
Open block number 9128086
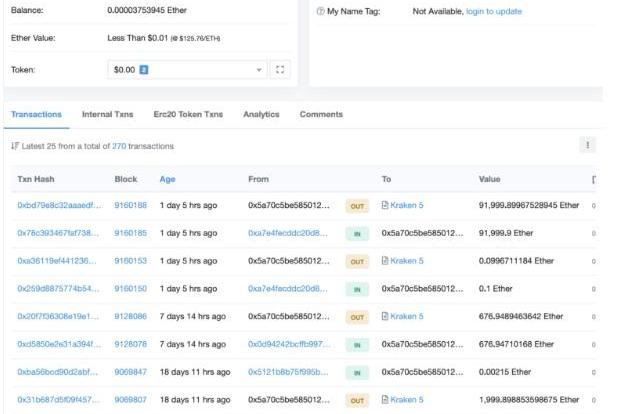pyautogui.click(x=130, y=316)
